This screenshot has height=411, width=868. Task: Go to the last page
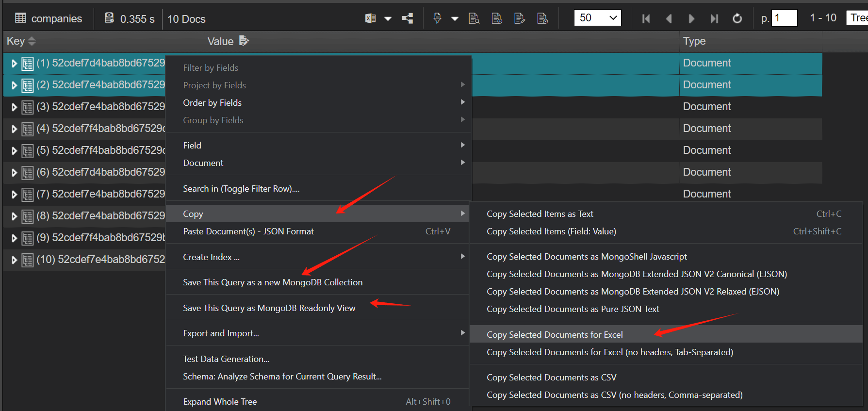(x=714, y=18)
